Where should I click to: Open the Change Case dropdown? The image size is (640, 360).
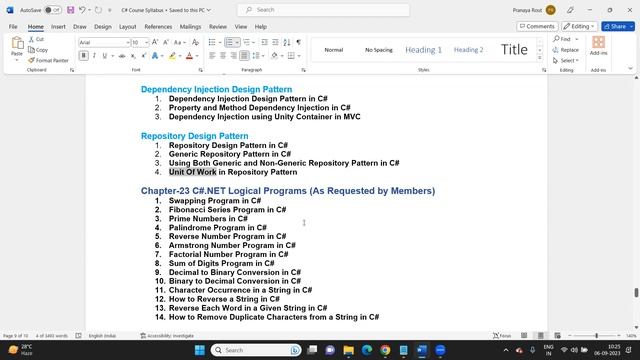coord(180,42)
